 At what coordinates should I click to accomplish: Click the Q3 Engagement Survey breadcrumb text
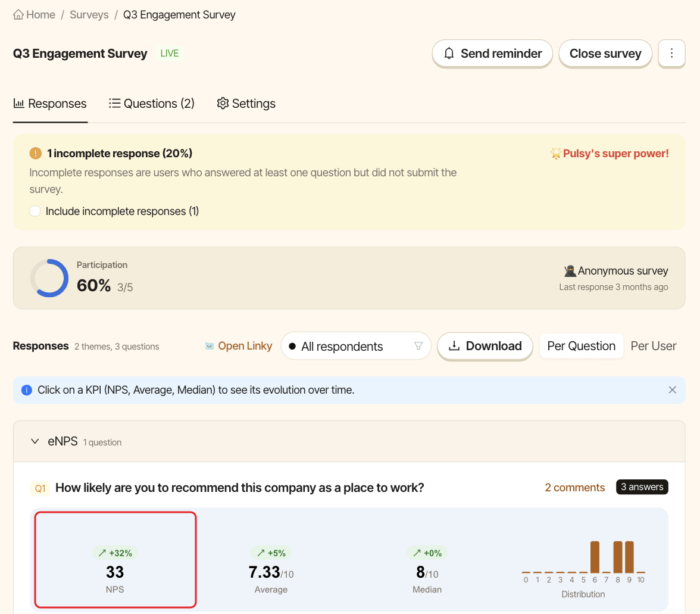point(179,15)
